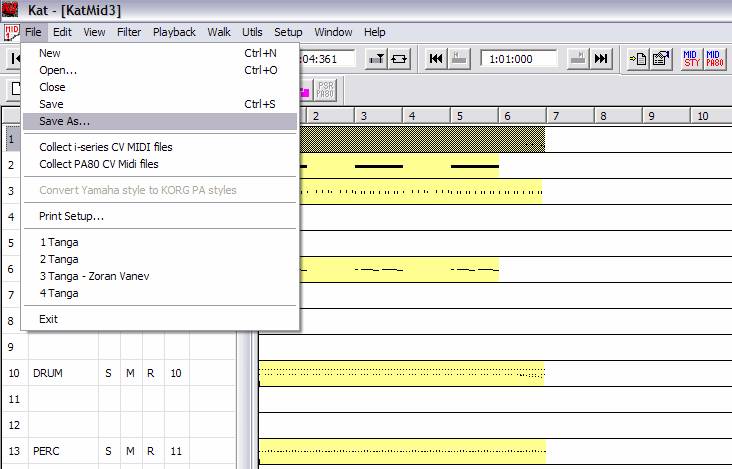Solo the PERC track

[x=109, y=451]
